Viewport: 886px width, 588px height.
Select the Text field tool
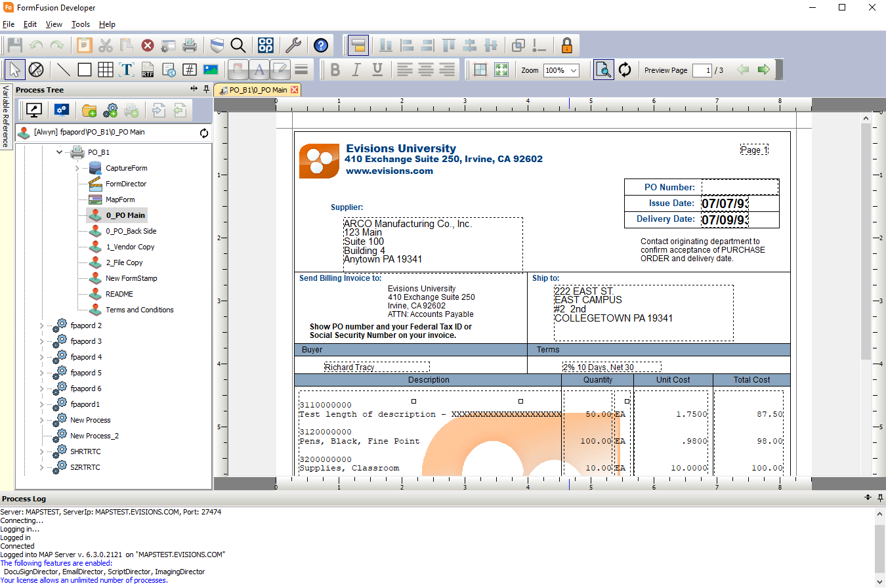click(x=126, y=70)
